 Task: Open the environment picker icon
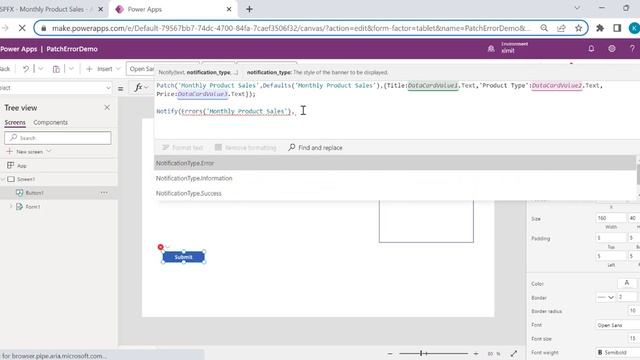pyautogui.click(x=491, y=49)
